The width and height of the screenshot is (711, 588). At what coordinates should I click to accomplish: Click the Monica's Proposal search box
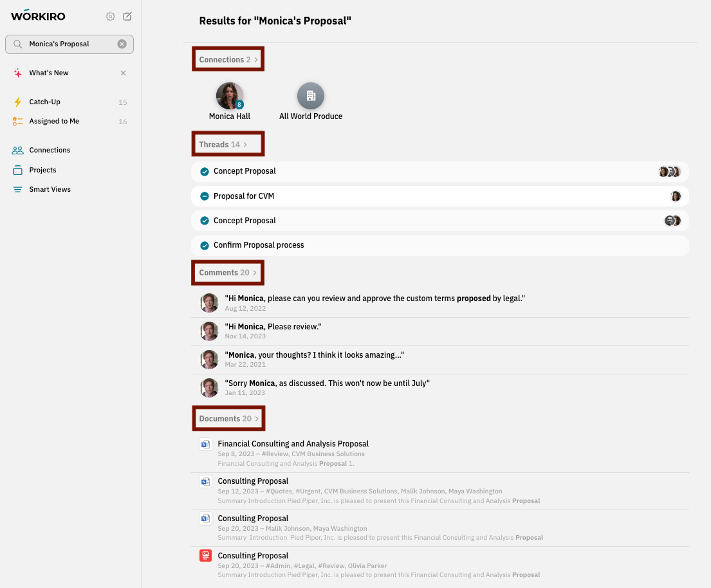click(68, 44)
